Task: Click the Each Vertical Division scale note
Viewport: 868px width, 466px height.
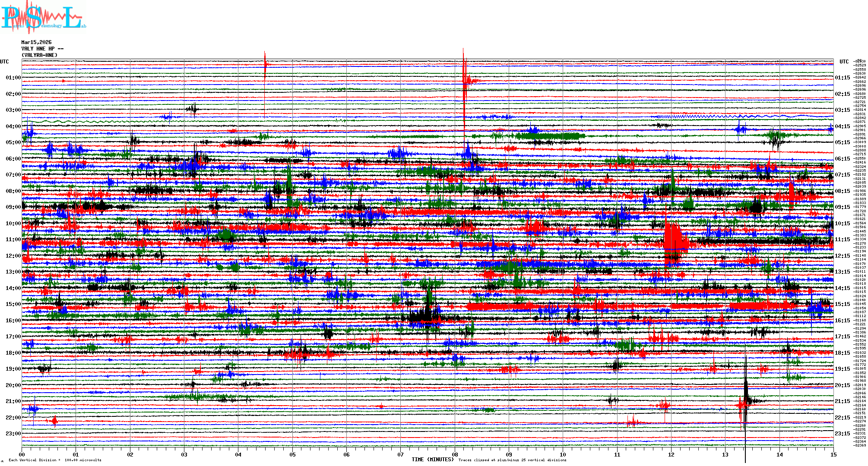Action: 55,460
